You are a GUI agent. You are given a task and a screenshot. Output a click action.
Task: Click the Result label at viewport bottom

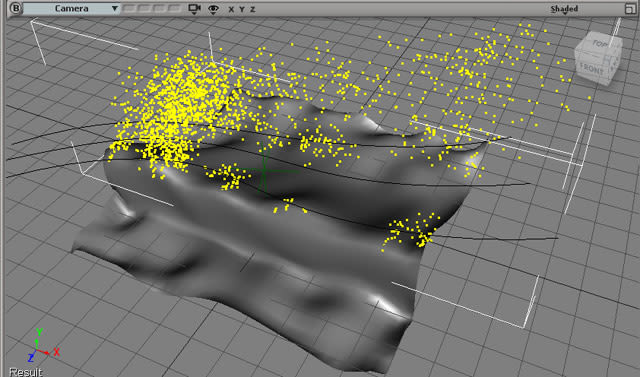25,372
